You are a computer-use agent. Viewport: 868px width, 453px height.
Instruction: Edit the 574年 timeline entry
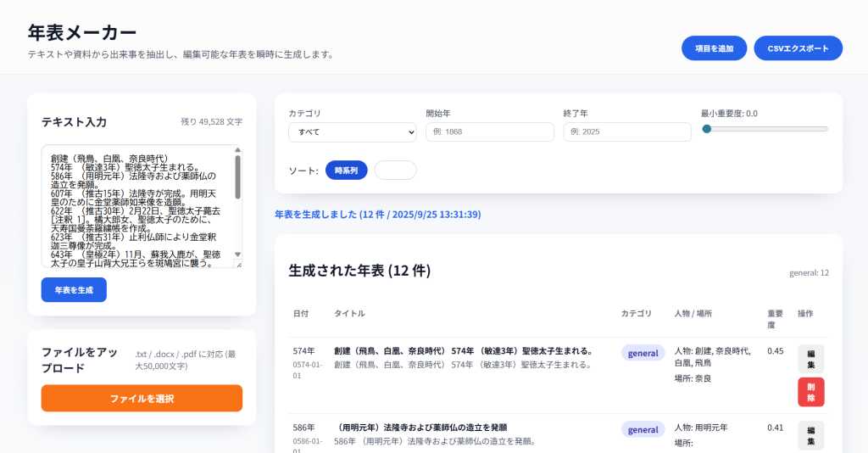point(810,359)
